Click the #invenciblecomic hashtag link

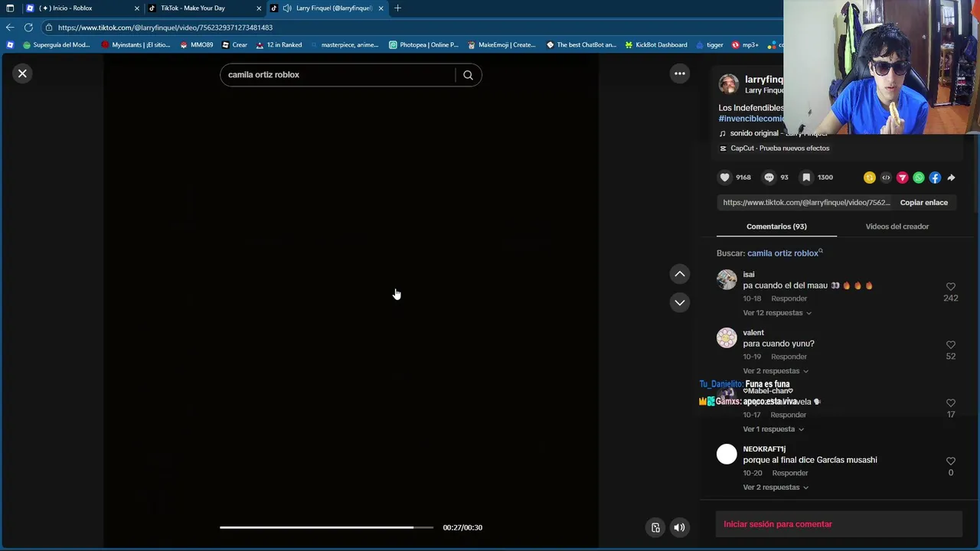pos(751,119)
